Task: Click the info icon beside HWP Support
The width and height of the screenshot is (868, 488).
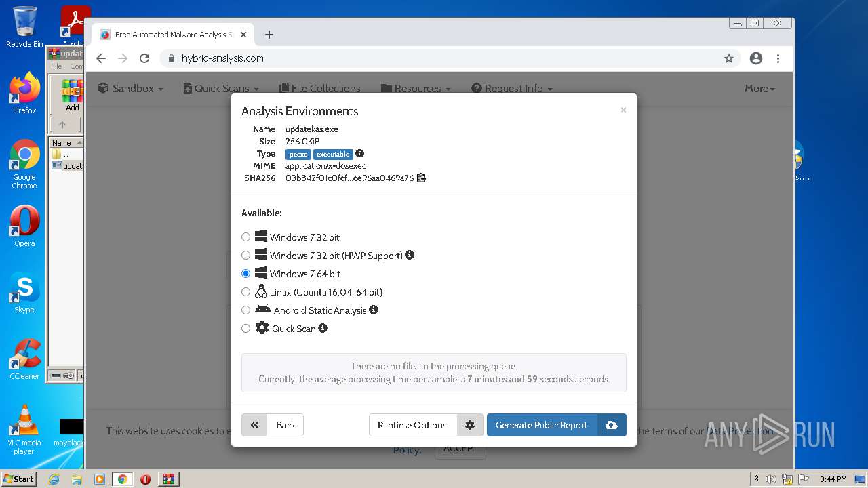Action: [x=410, y=256]
